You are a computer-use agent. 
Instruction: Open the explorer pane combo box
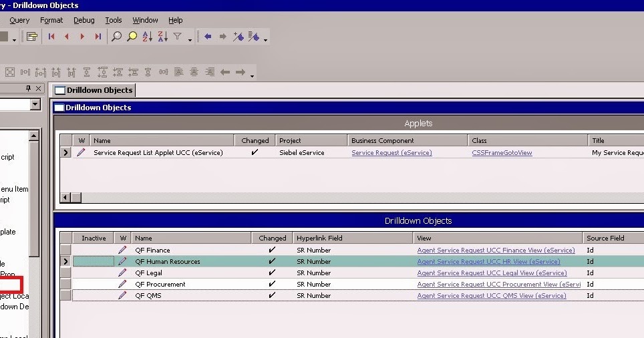(x=35, y=104)
